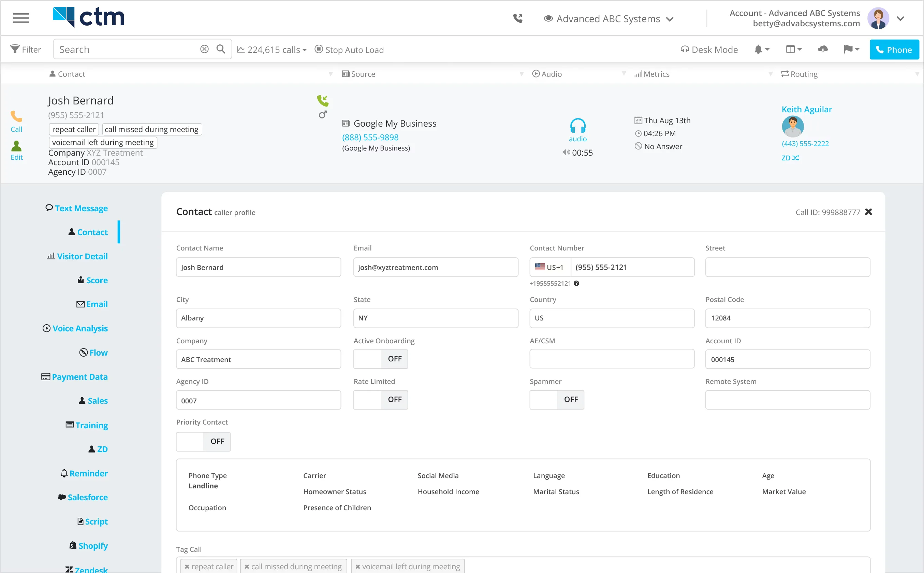Viewport: 924px width, 573px height.
Task: Go to the Salesforce tab
Action: click(83, 497)
